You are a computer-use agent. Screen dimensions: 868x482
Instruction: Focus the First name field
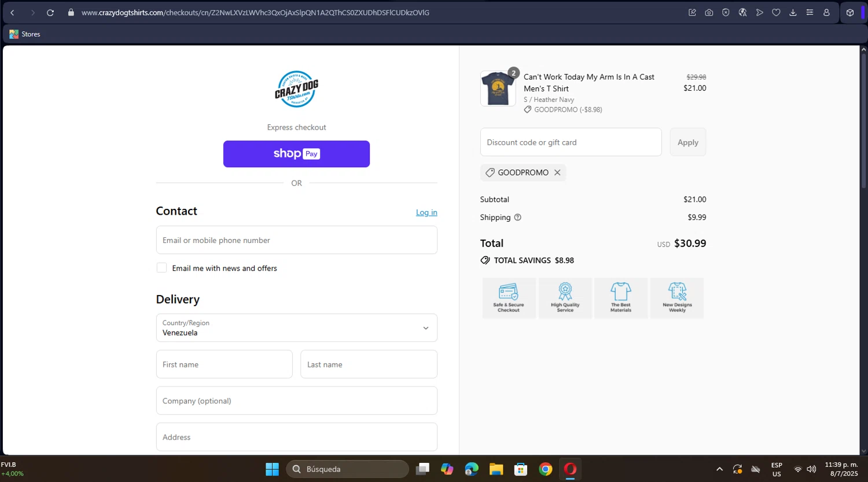coord(224,365)
